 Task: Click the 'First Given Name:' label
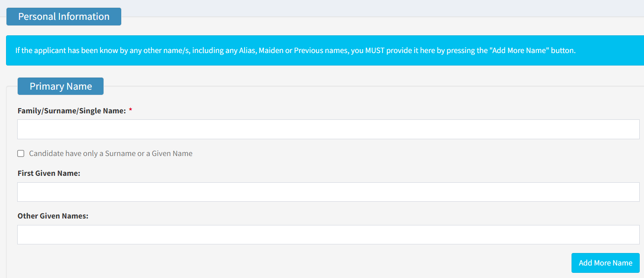(x=49, y=173)
